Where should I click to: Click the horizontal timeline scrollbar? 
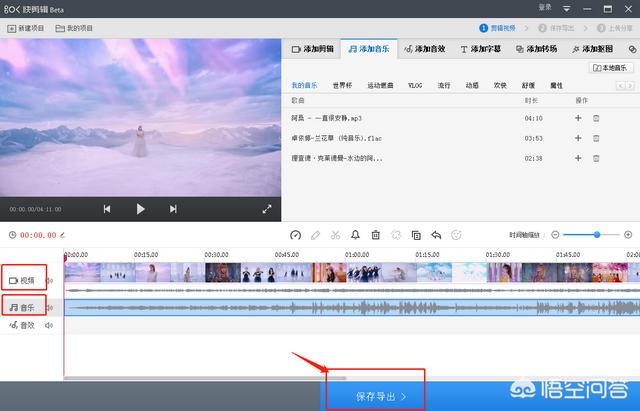point(205,378)
